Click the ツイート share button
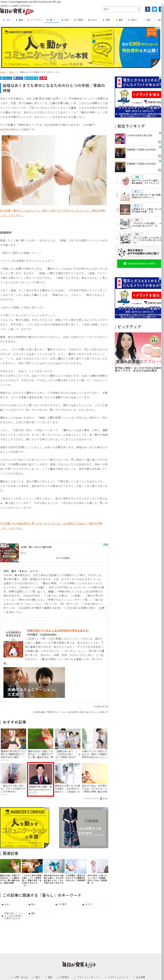The width and height of the screenshot is (164, 980). pyautogui.click(x=6, y=78)
